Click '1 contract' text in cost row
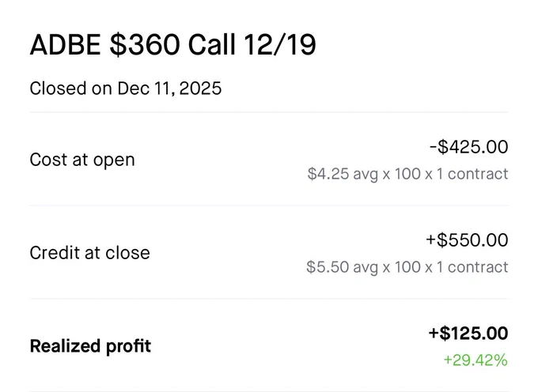The width and height of the screenshot is (538, 392). point(472,174)
